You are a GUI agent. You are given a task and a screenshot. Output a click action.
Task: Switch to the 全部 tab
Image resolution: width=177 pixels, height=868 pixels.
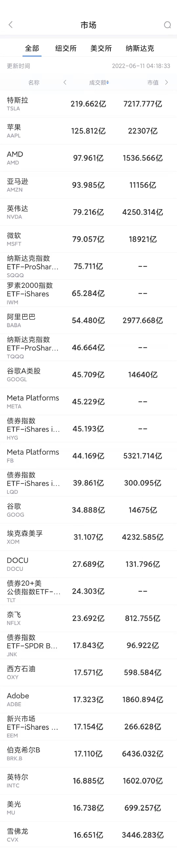tap(32, 48)
